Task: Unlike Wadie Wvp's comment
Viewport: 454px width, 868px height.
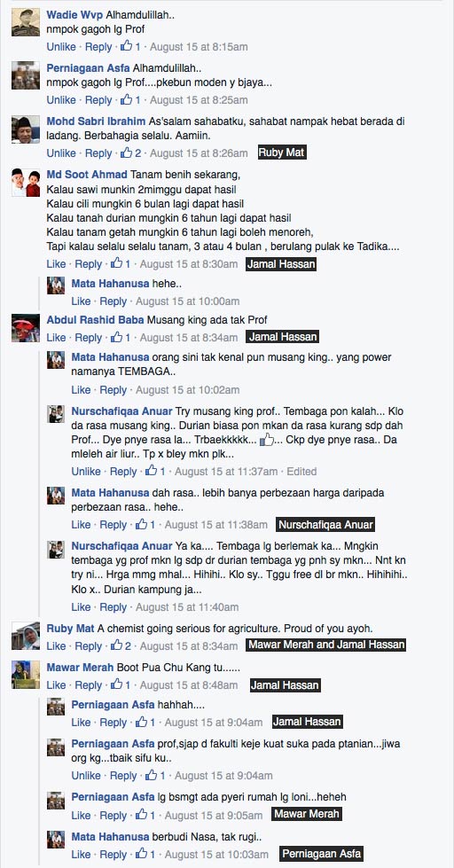Action: 61,46
